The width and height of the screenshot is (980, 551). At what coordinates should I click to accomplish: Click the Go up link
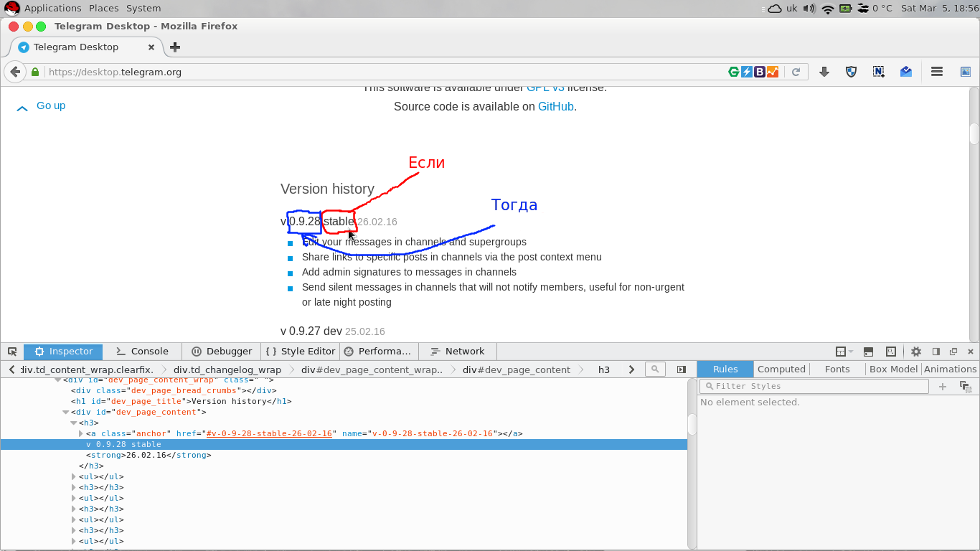(51, 105)
